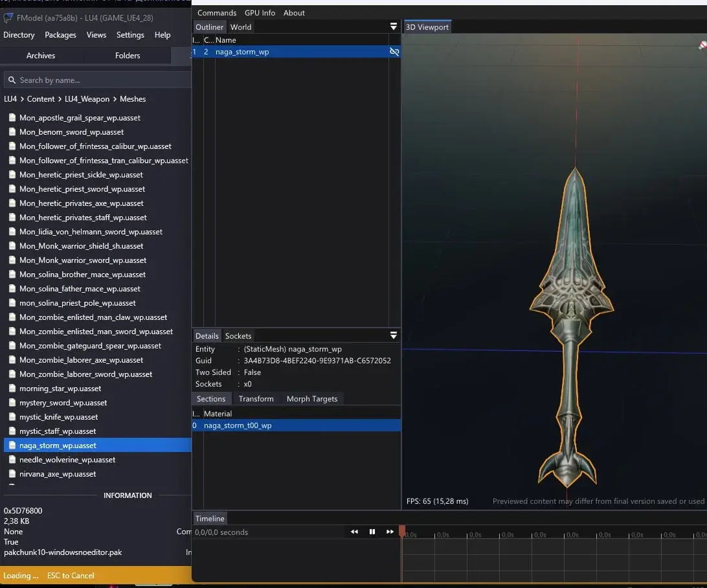Open the Transform tab
Screen dimensions: 707x588
click(256, 399)
